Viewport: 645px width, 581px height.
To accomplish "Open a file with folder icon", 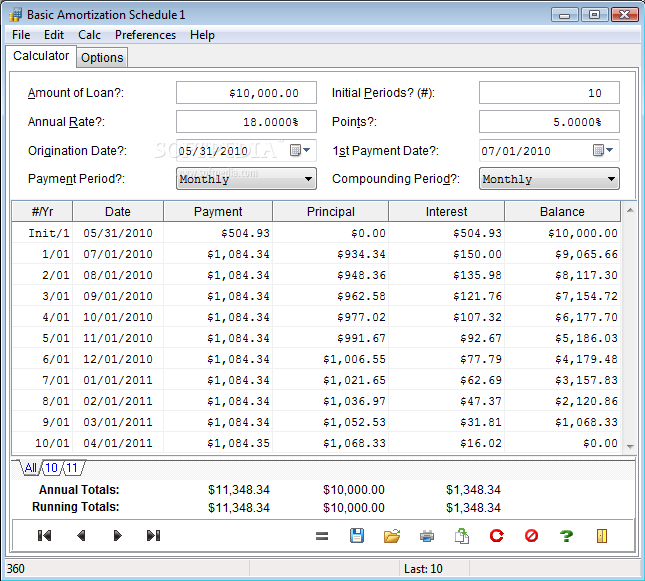I will point(392,535).
